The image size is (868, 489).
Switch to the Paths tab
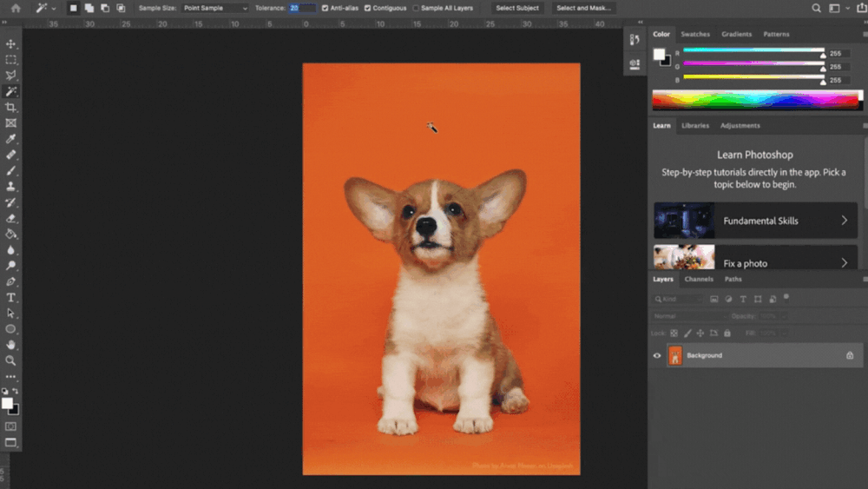tap(733, 279)
